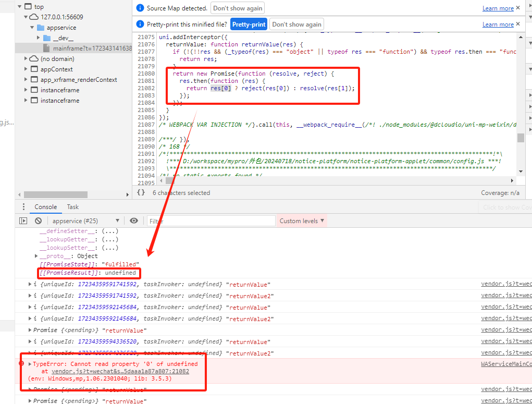Open Learn more link for Source Map
The width and height of the screenshot is (532, 404).
pos(498,8)
